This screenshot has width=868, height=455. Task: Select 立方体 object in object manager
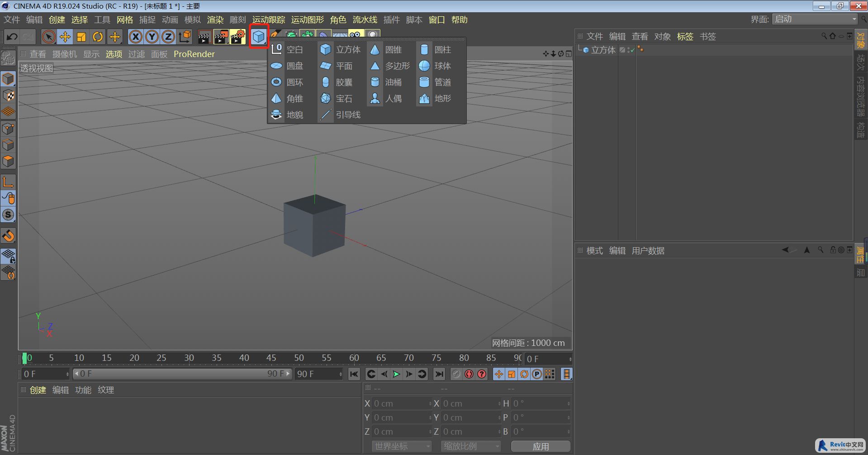click(x=603, y=50)
